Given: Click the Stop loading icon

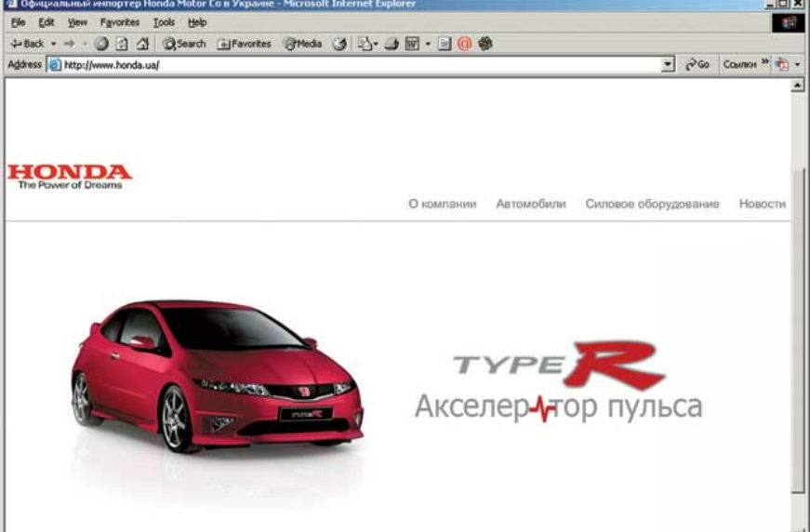Looking at the screenshot, I should point(101,44).
